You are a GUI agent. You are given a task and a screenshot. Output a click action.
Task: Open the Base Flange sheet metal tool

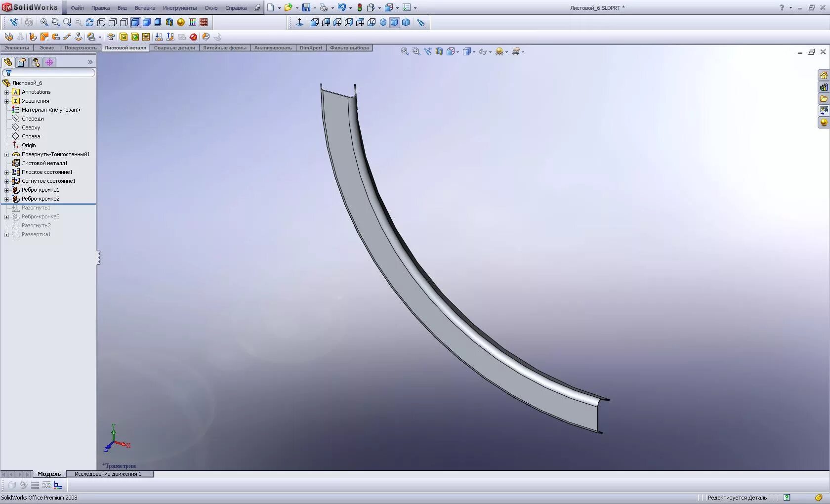(8, 37)
